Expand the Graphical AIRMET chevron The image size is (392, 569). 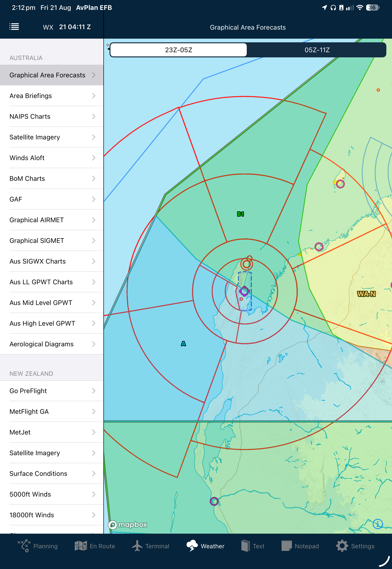(94, 220)
